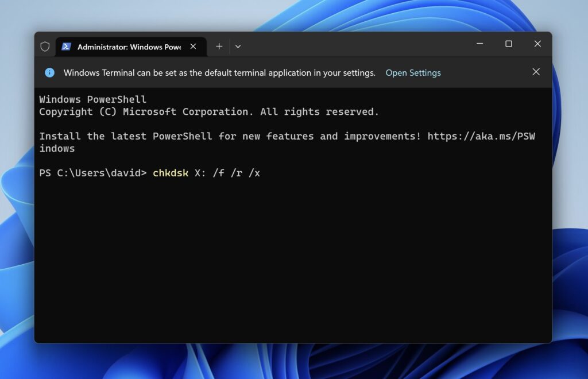Close the Windows Terminal window
The width and height of the screenshot is (588, 379).
tap(537, 44)
